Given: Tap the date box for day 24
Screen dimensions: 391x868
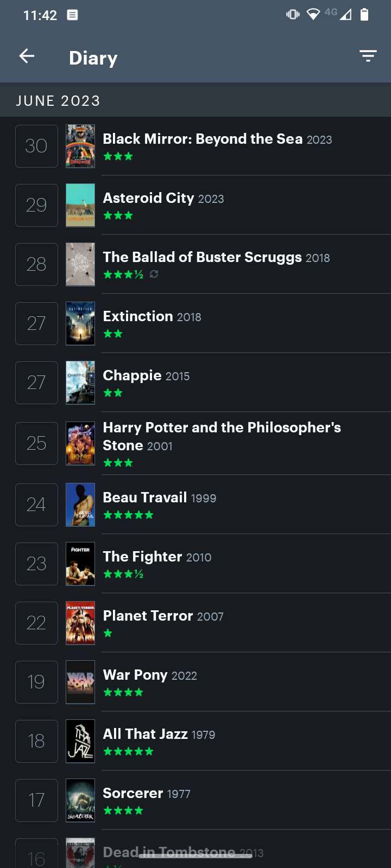Looking at the screenshot, I should (36, 505).
